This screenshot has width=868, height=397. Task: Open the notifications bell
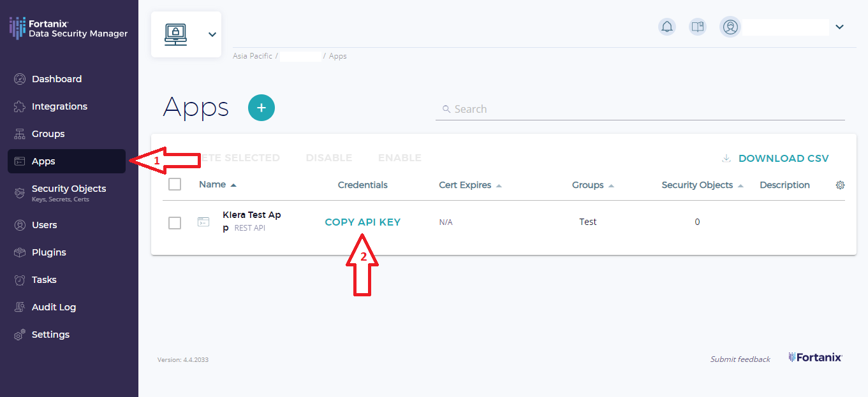[x=667, y=27]
